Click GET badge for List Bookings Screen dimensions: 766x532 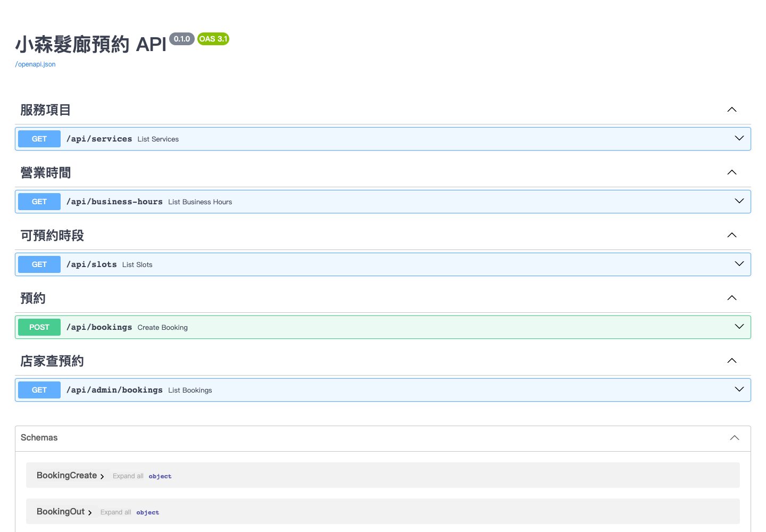click(x=39, y=390)
